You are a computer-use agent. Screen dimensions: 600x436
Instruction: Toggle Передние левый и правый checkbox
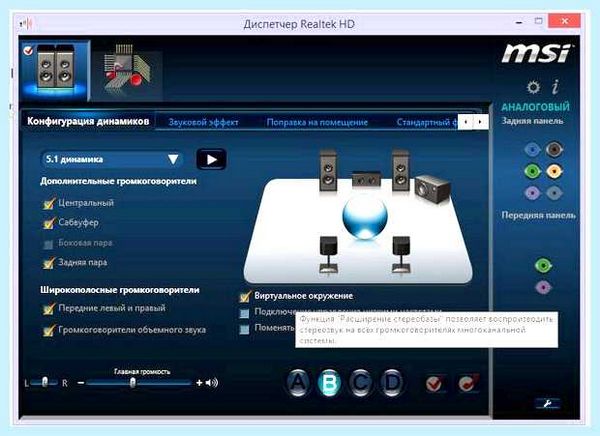(x=49, y=309)
